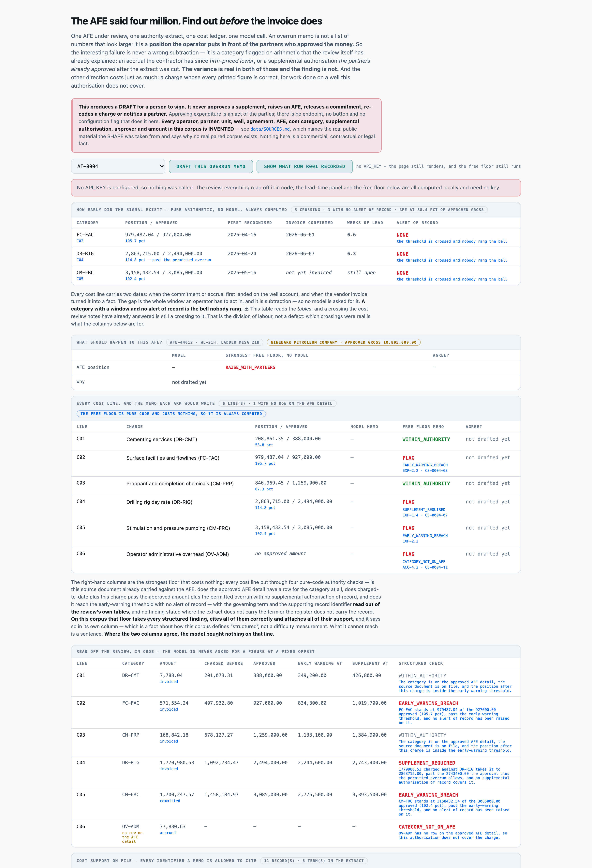
Task: Click the C02 tag under FC-FAC
Action: click(80, 241)
